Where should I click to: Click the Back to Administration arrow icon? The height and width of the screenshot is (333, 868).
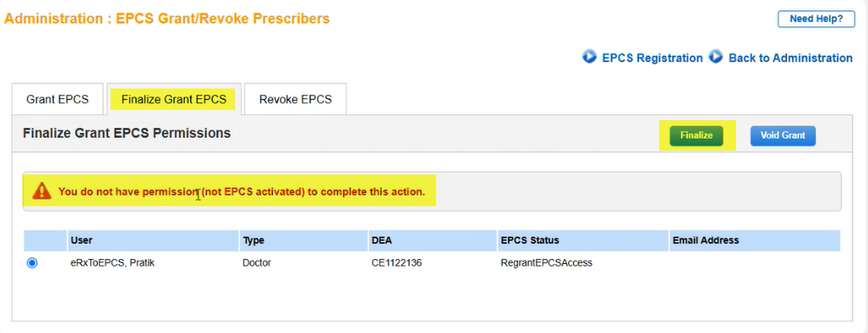click(716, 57)
